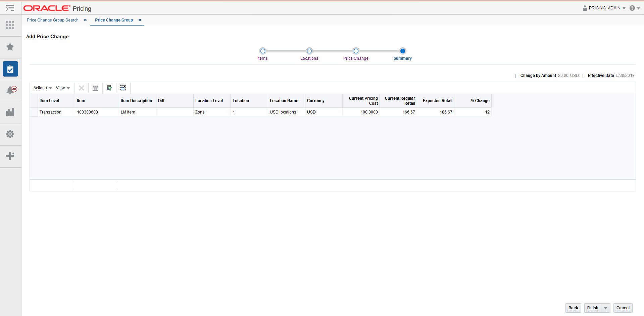Open the Reports bar-chart icon

click(x=10, y=112)
